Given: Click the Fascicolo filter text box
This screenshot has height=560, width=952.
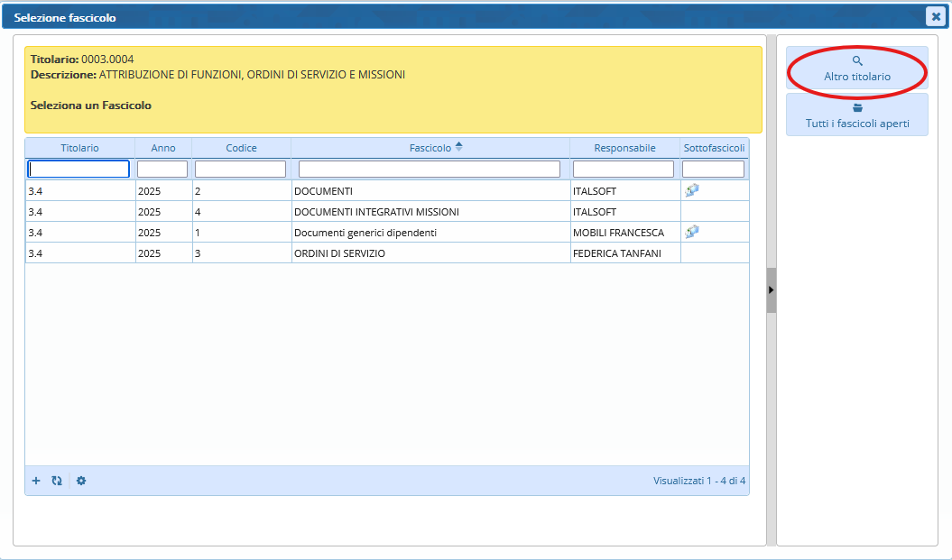Looking at the screenshot, I should [430, 169].
